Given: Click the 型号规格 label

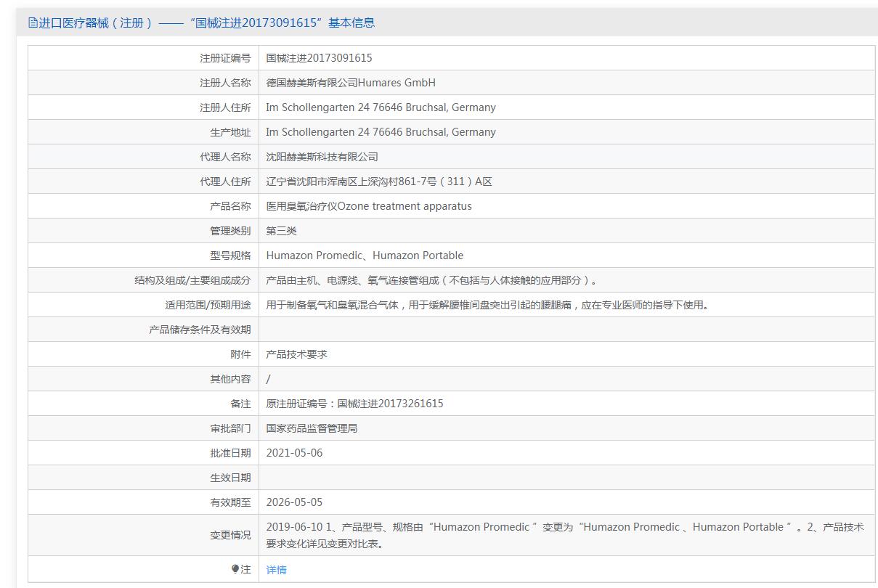Looking at the screenshot, I should click(230, 256).
